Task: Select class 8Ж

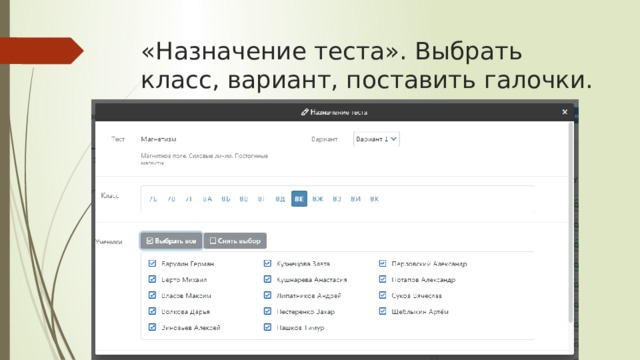Action: pyautogui.click(x=318, y=199)
